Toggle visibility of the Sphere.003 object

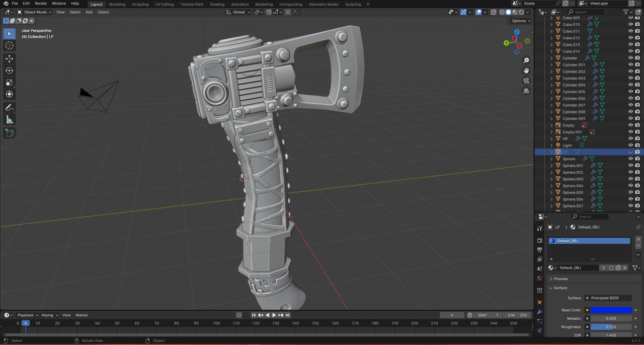click(630, 179)
